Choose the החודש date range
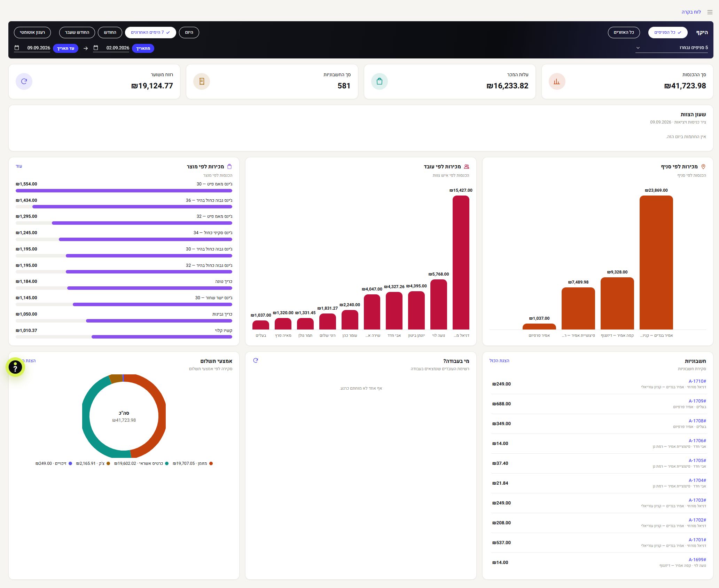 click(x=110, y=32)
